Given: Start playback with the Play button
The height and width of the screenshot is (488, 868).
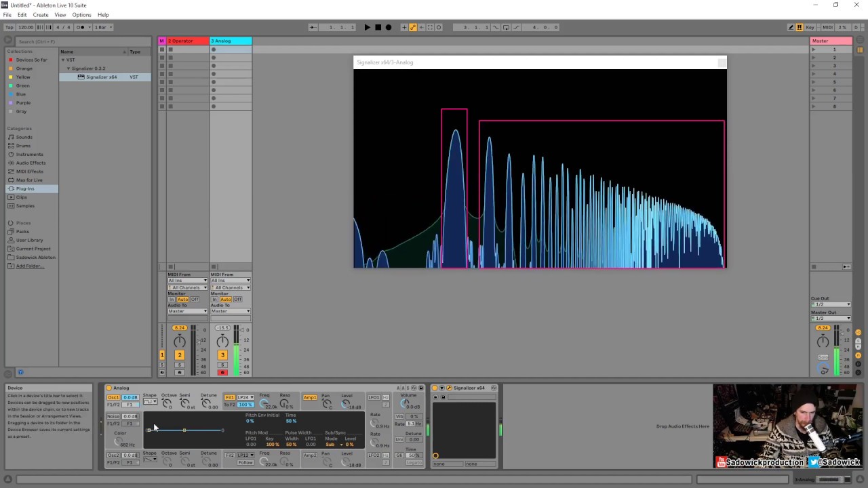Looking at the screenshot, I should point(367,27).
